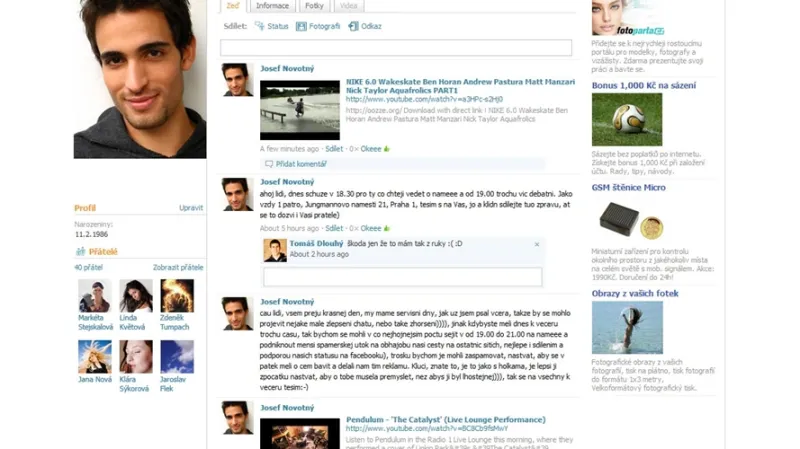Viewport: 800px width, 449px height.
Task: Open the Zobrazit přátele link
Action: tap(178, 268)
